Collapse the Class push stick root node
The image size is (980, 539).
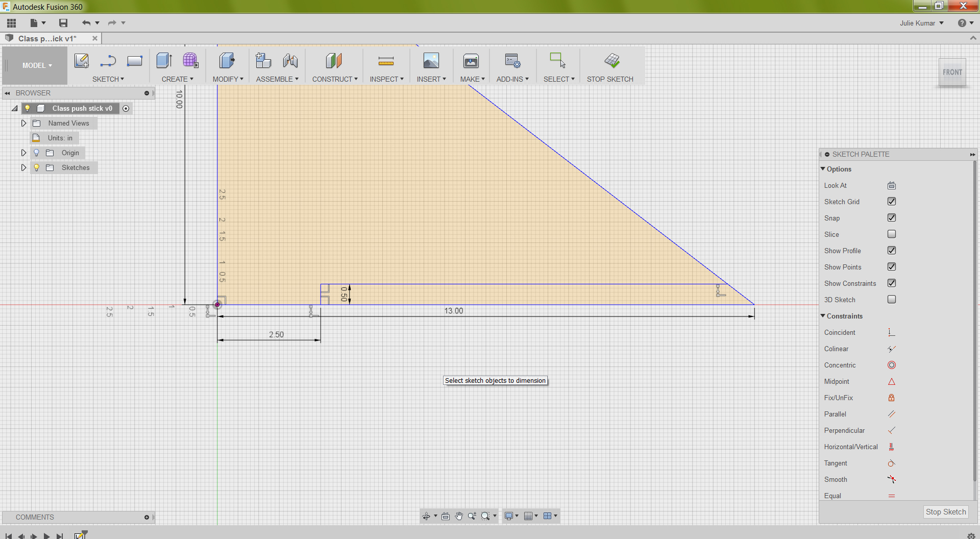tap(15, 108)
